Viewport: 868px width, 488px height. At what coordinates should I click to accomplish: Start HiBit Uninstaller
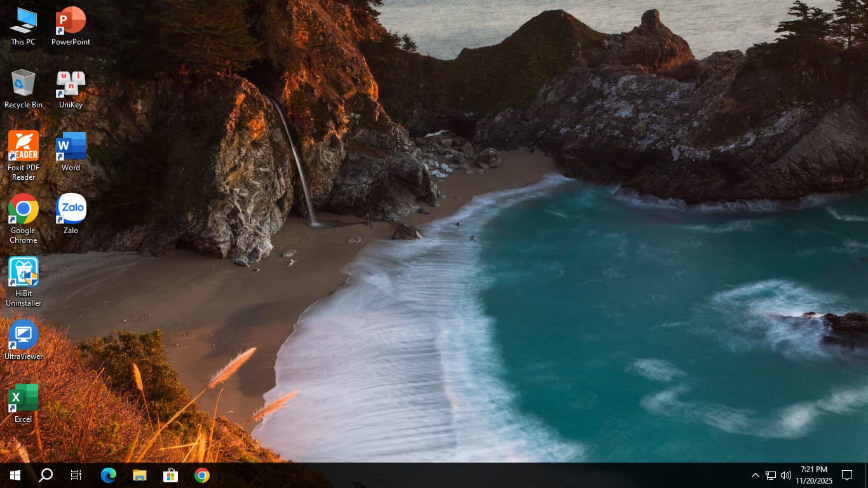click(x=23, y=272)
